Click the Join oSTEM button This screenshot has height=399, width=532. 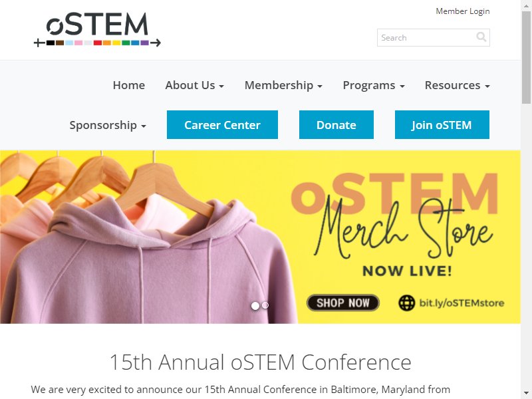coord(442,124)
